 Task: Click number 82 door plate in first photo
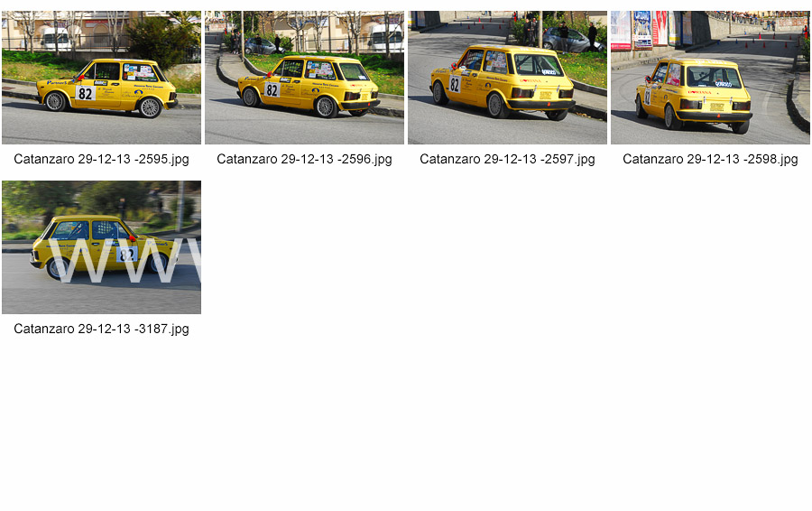coord(85,93)
